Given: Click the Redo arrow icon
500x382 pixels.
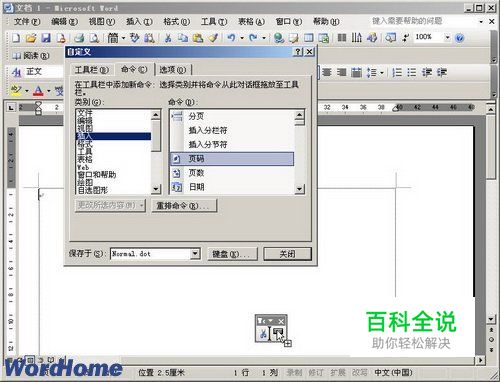Looking at the screenshot, I should 253,38.
